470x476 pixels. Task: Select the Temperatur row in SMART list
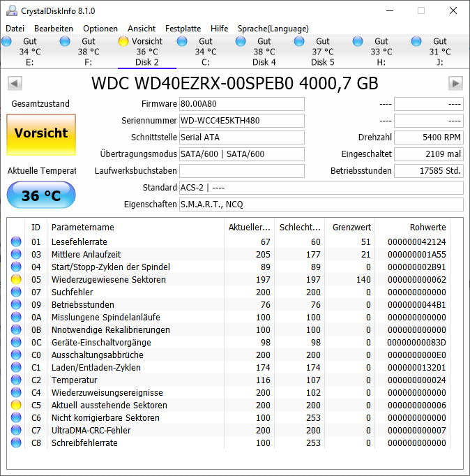[x=229, y=380]
